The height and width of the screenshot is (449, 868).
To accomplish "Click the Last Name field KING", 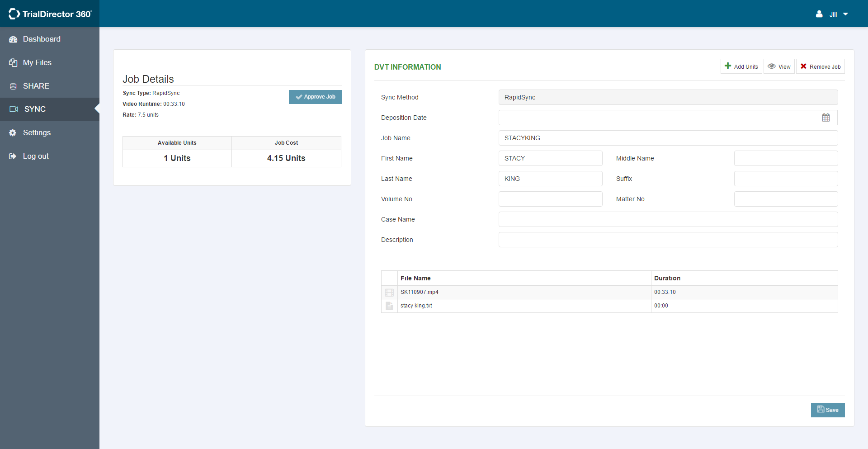I will point(551,179).
